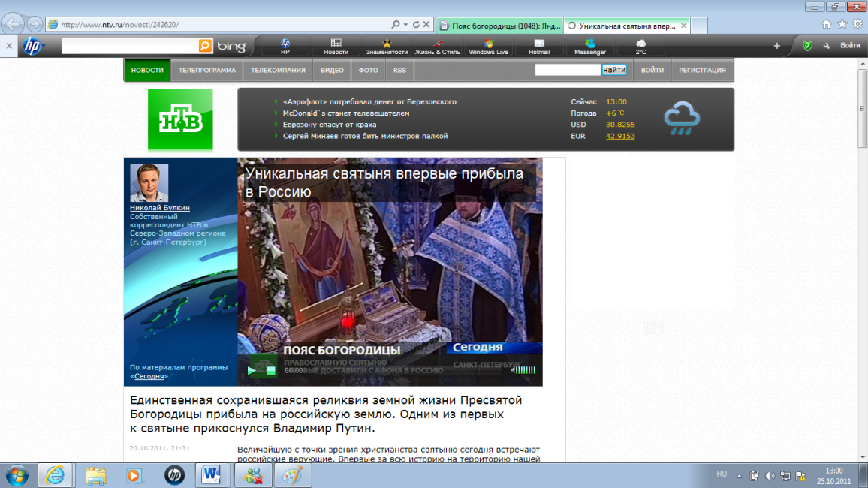This screenshot has width=868, height=488.
Task: Close the Уникальная святыня tab
Action: [x=683, y=26]
